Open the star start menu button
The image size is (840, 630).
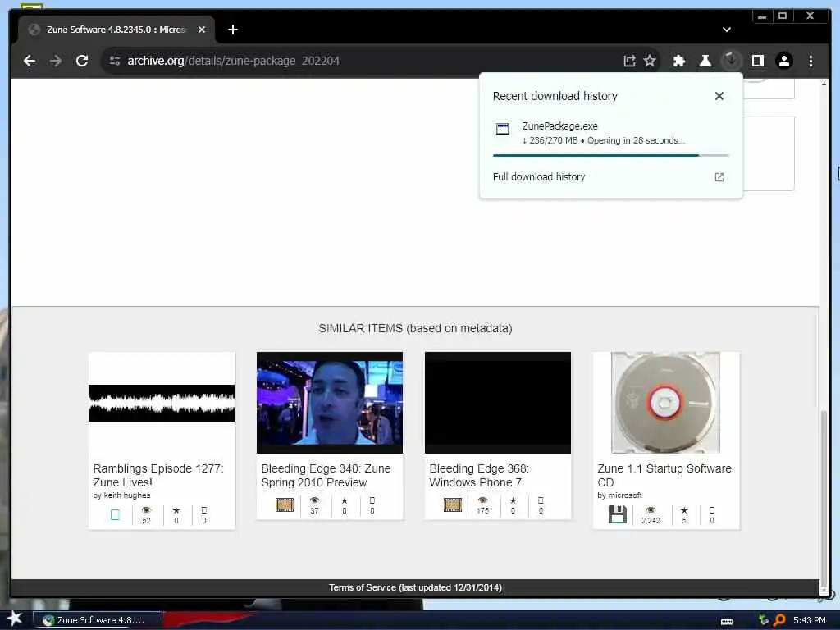click(x=15, y=619)
